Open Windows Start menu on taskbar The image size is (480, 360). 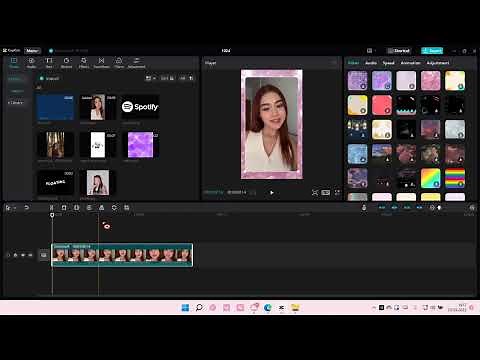click(x=185, y=307)
